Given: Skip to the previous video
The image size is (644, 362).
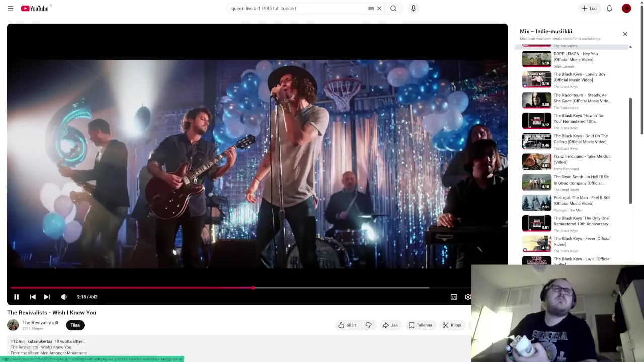Looking at the screenshot, I should 33,297.
